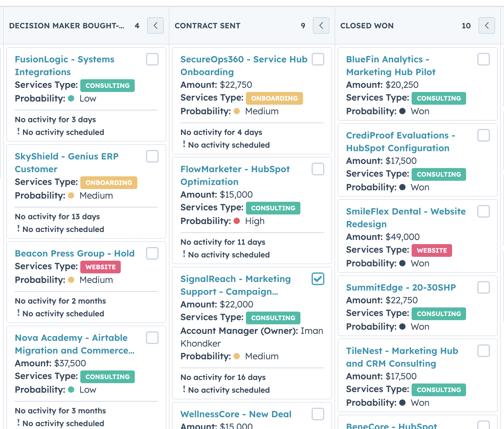Tick the BlueFin Analytics deal checkbox
Image resolution: width=504 pixels, height=429 pixels.
(484, 59)
